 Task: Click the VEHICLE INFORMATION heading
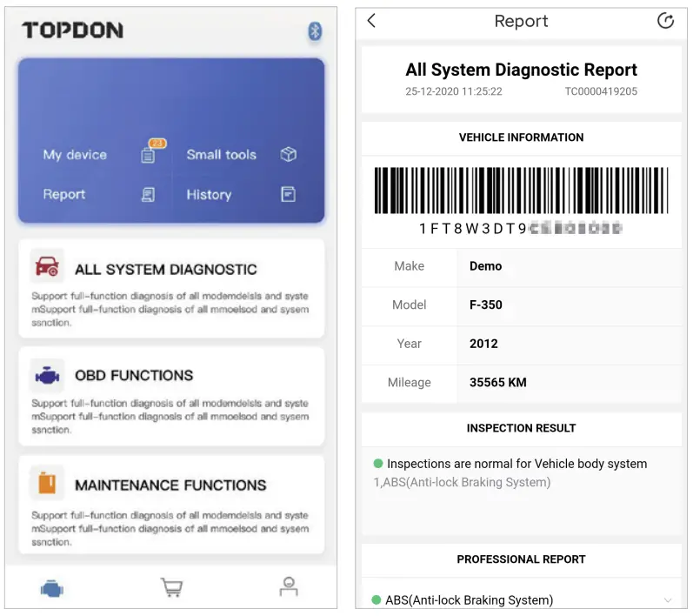coord(521,137)
